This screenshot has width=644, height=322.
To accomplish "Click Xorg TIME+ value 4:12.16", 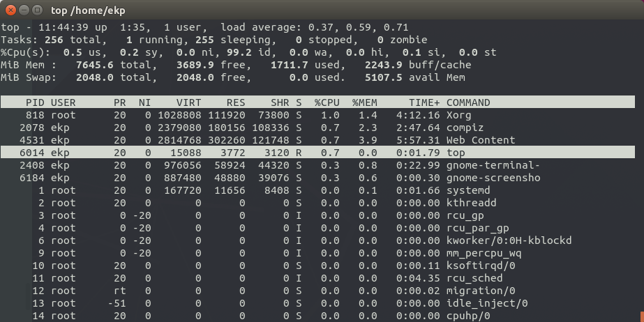I will [x=418, y=115].
